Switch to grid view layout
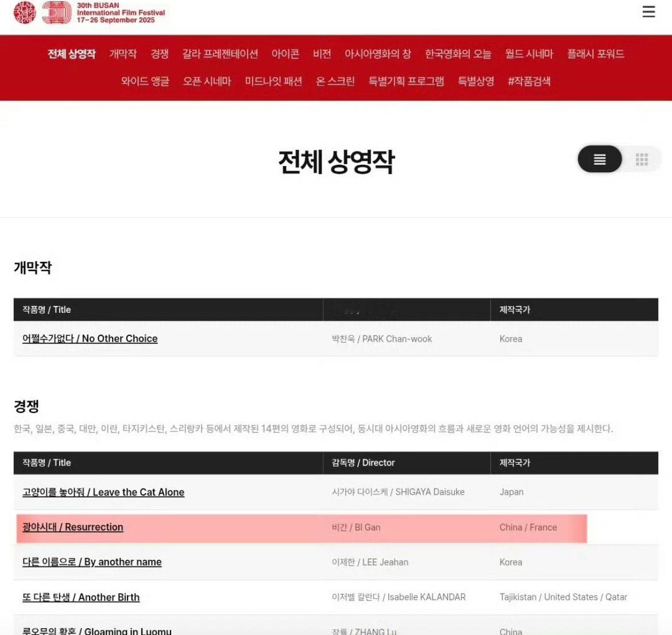 (x=642, y=160)
